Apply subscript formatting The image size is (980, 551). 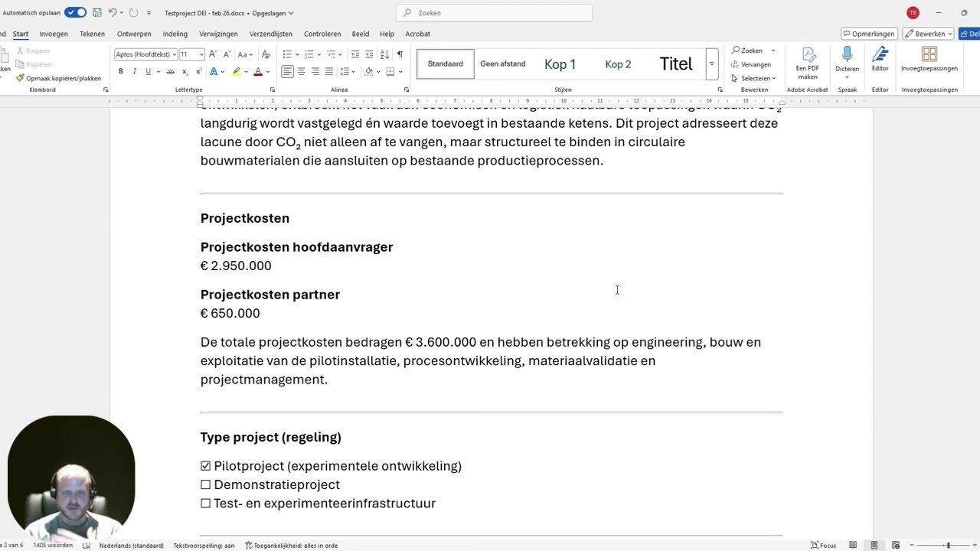point(185,71)
